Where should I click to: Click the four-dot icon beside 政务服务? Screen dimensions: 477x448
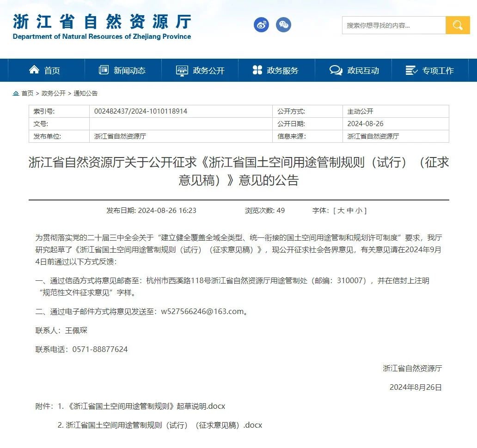coord(257,70)
